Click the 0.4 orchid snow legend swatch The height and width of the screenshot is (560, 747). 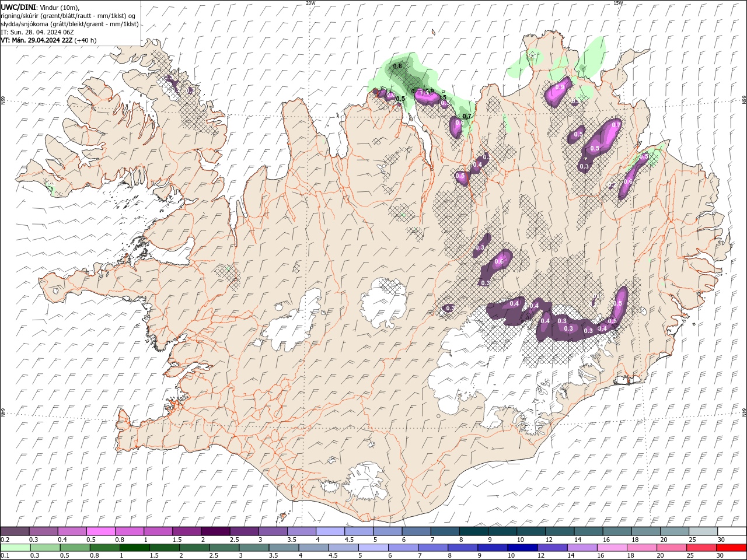72,531
